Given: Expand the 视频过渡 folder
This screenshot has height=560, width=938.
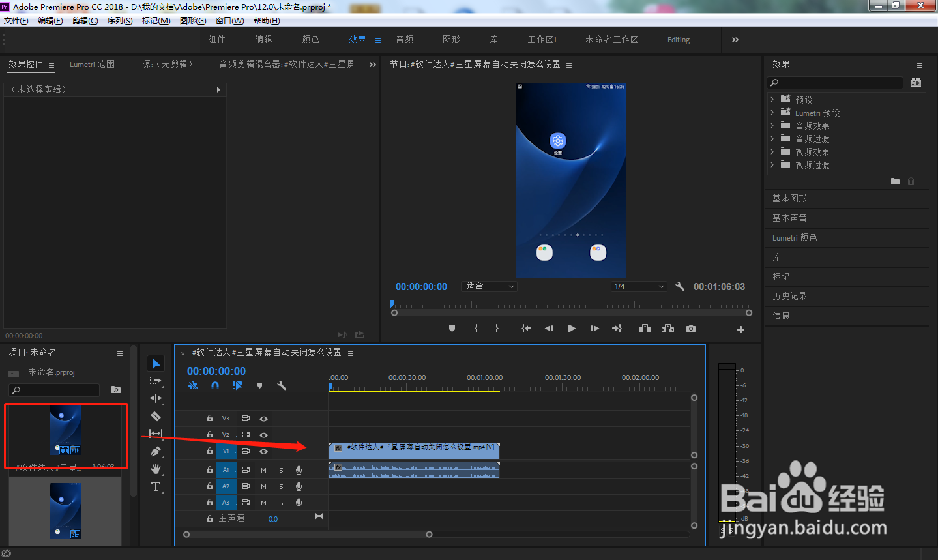Looking at the screenshot, I should pyautogui.click(x=772, y=165).
